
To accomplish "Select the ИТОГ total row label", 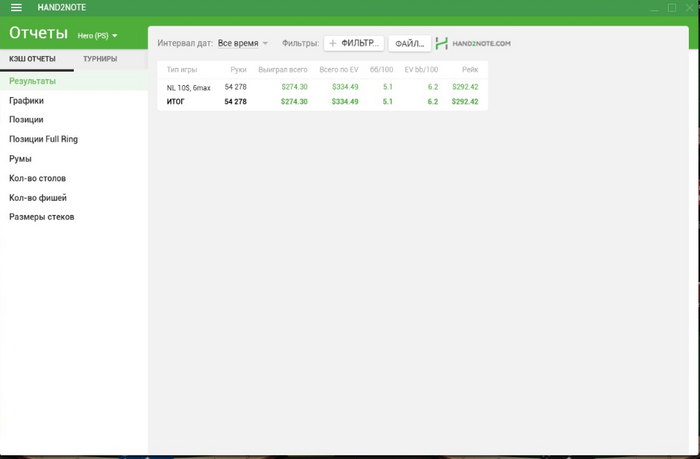I will coord(175,102).
